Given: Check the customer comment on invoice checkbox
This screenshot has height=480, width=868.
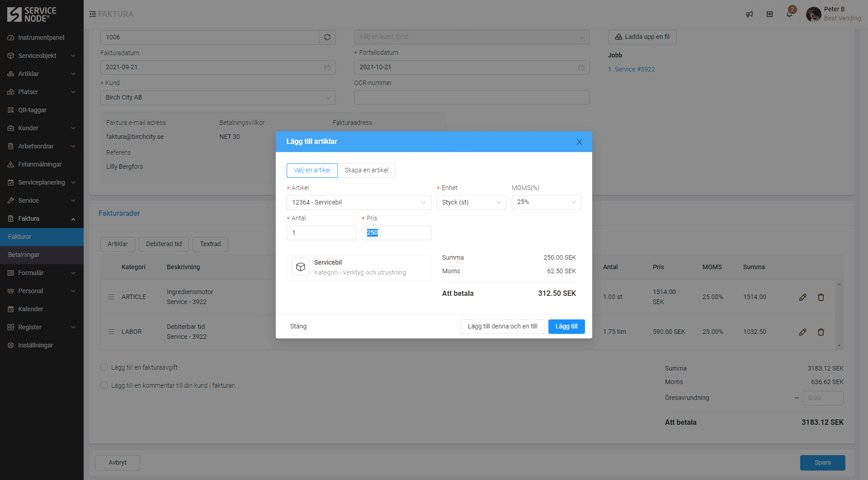Looking at the screenshot, I should point(104,385).
